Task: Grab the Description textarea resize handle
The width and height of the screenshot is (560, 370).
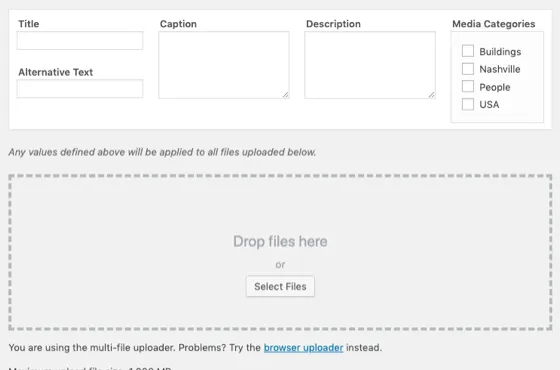Action: tap(431, 95)
